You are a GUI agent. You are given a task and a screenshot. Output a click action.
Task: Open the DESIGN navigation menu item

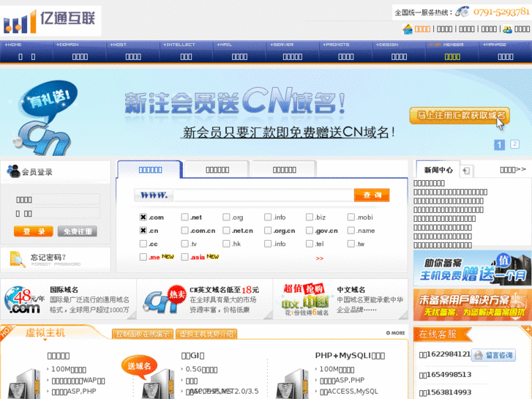399,52
